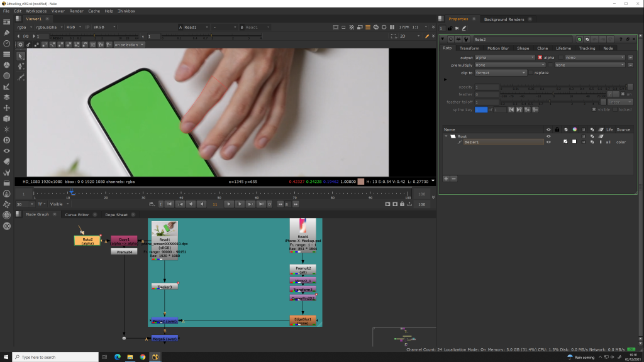
Task: Click the play backward button
Action: click(x=202, y=204)
